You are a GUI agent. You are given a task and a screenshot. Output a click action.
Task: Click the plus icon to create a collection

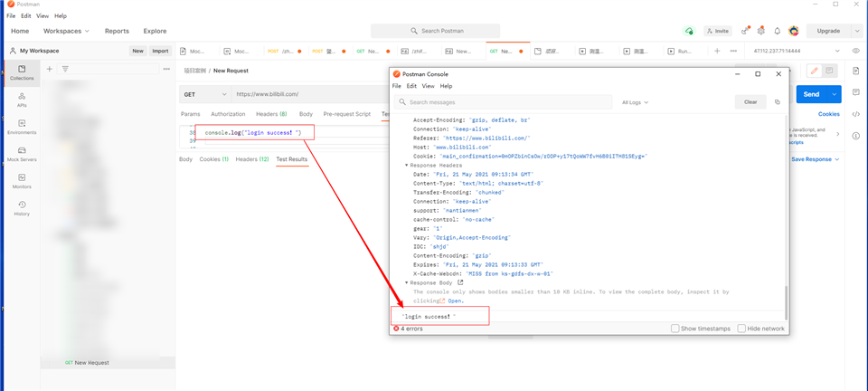tap(49, 69)
